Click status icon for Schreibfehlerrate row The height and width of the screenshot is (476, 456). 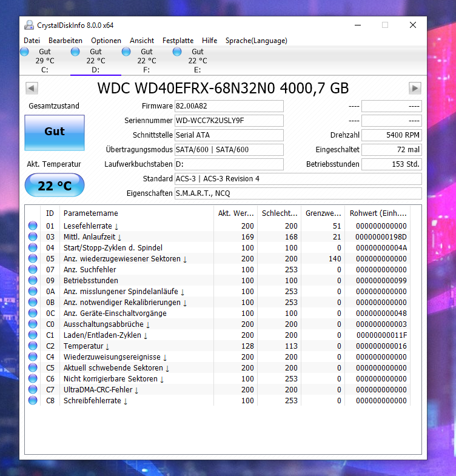[x=33, y=400]
